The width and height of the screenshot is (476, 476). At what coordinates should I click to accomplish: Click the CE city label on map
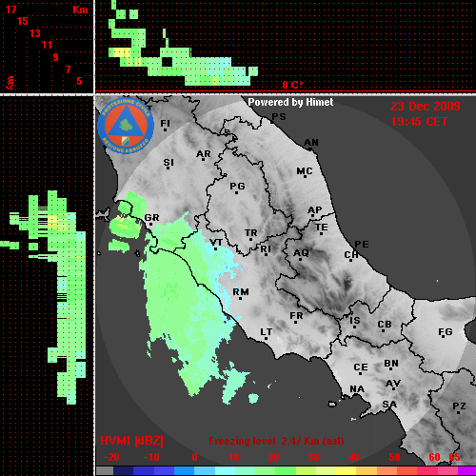pos(361,367)
